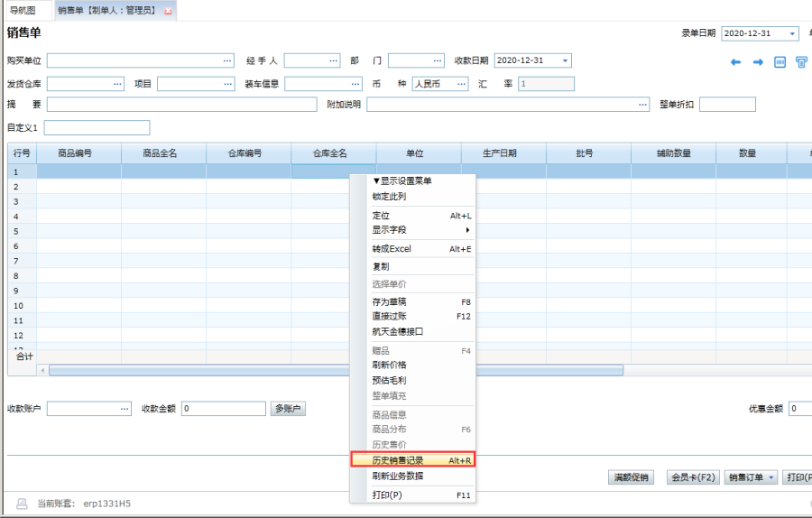812x518 pixels.
Task: Expand the 销售订单 dropdown button
Action: 771,477
